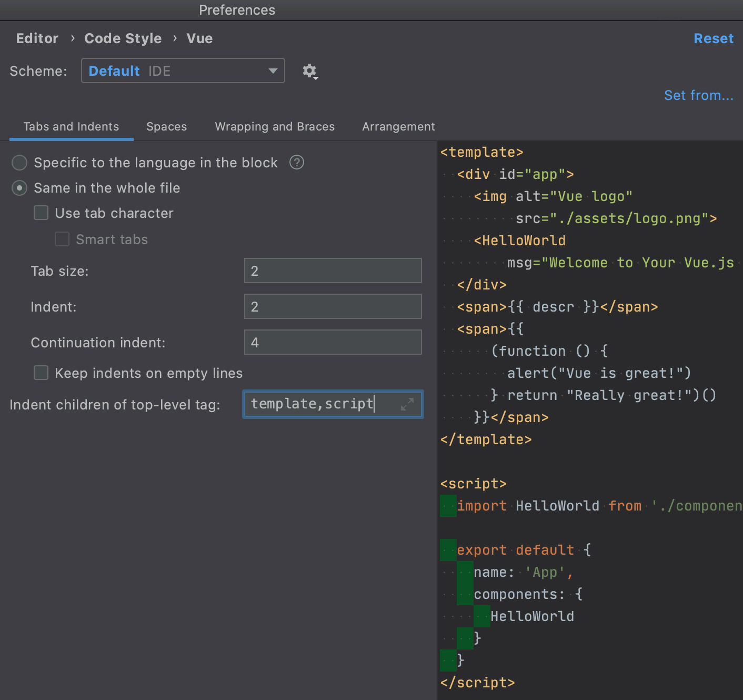Enable 'Smart tabs'
Viewport: 743px width, 700px height.
[x=62, y=239]
